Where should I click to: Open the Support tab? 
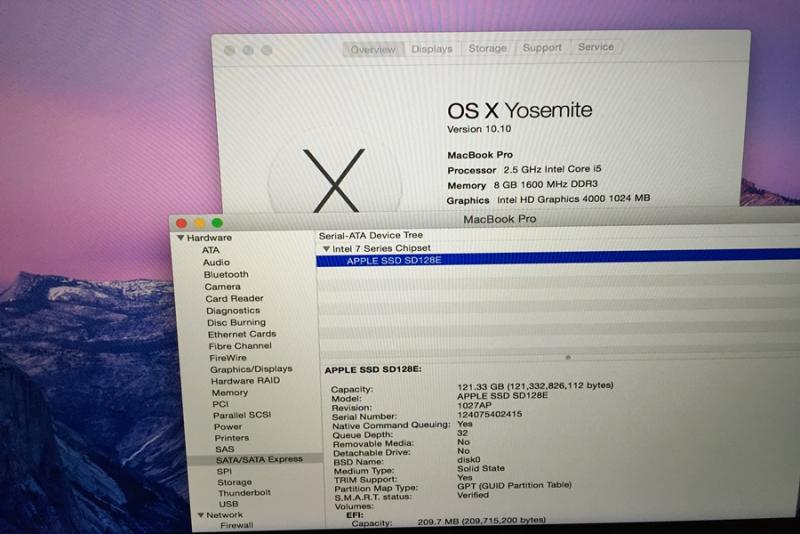(x=542, y=47)
